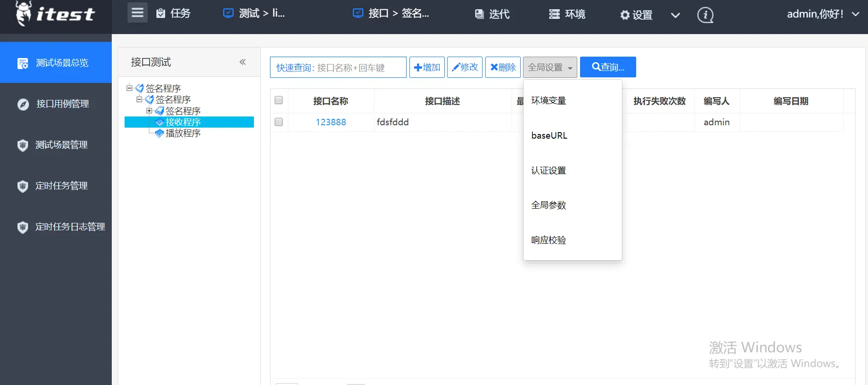Image resolution: width=868 pixels, height=385 pixels.
Task: Click the info circle icon
Action: point(705,15)
